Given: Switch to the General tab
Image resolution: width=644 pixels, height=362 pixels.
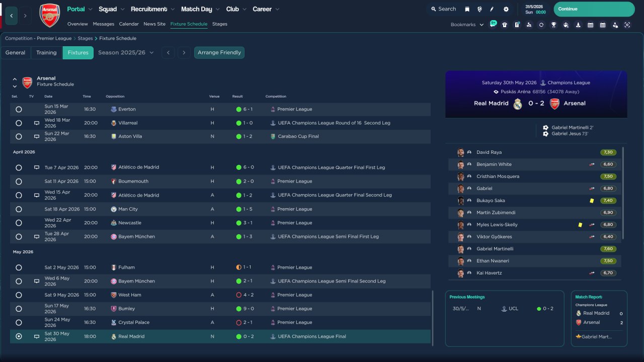Looking at the screenshot, I should [16, 53].
